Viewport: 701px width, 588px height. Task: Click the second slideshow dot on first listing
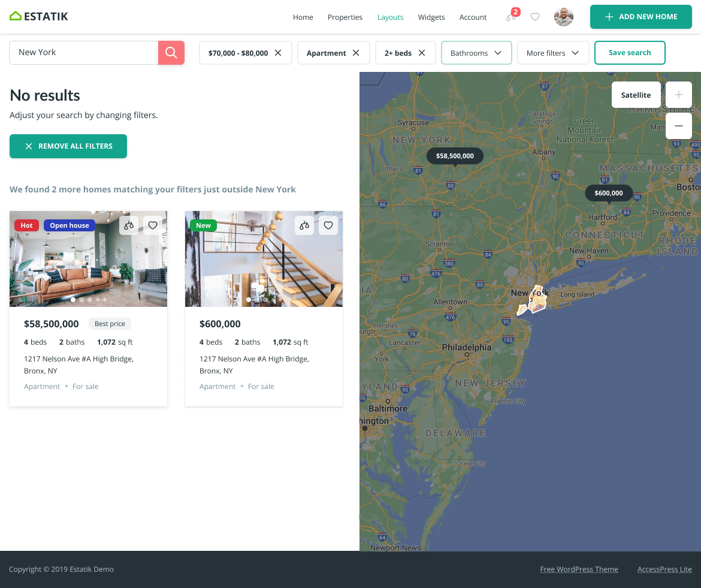81,299
